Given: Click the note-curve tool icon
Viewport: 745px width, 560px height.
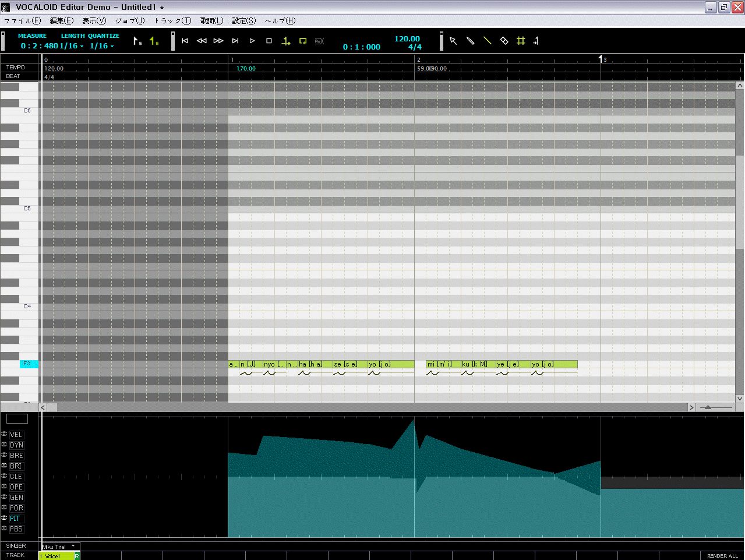Looking at the screenshot, I should click(536, 41).
